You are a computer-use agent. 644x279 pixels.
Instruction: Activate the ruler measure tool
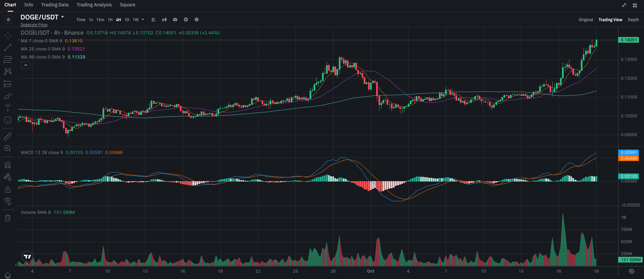click(8, 136)
